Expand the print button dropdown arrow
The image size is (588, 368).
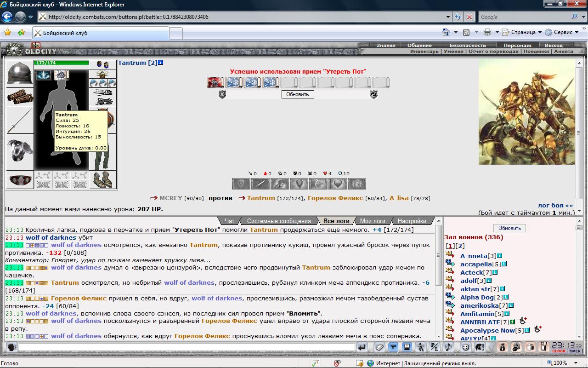[497, 32]
